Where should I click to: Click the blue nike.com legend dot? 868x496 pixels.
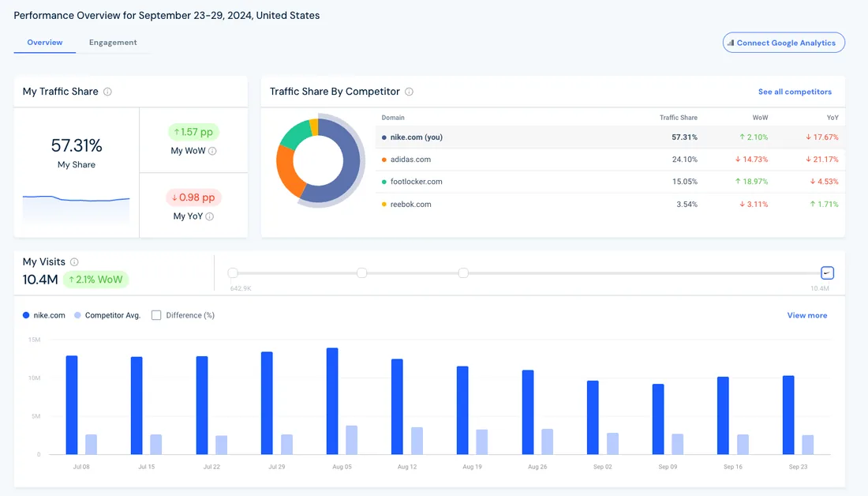[x=26, y=315]
